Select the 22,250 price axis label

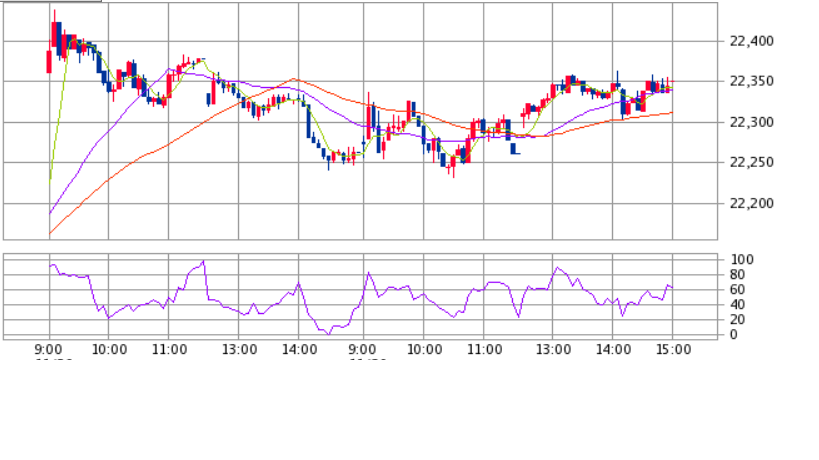pos(752,162)
